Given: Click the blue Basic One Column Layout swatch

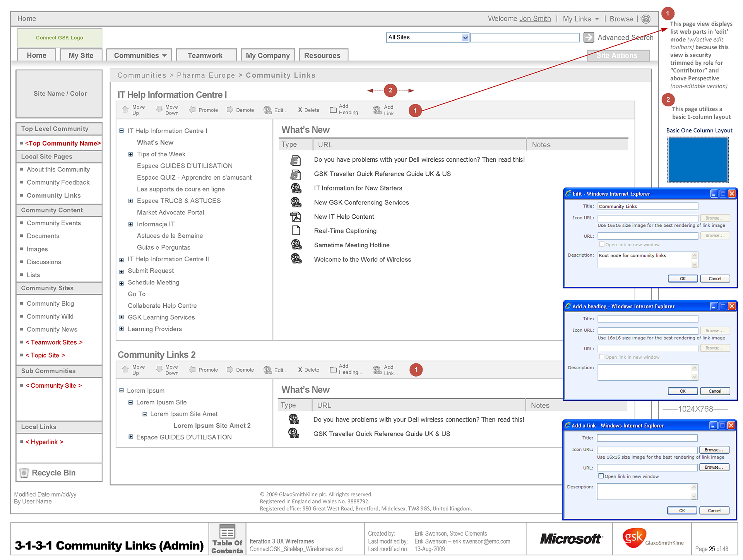Looking at the screenshot, I should [698, 159].
